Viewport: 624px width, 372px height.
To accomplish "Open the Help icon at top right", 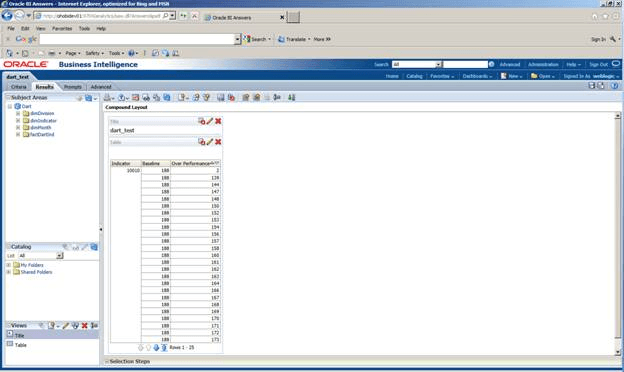I will click(614, 86).
